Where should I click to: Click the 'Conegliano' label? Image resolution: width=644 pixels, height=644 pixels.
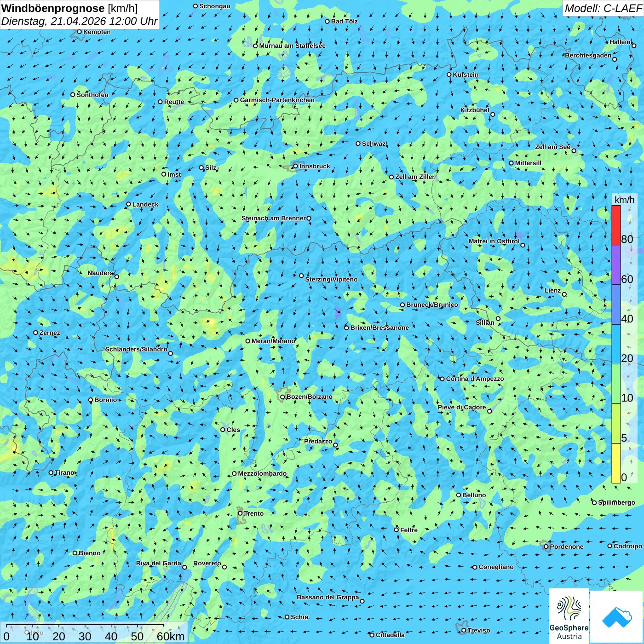pos(496,567)
